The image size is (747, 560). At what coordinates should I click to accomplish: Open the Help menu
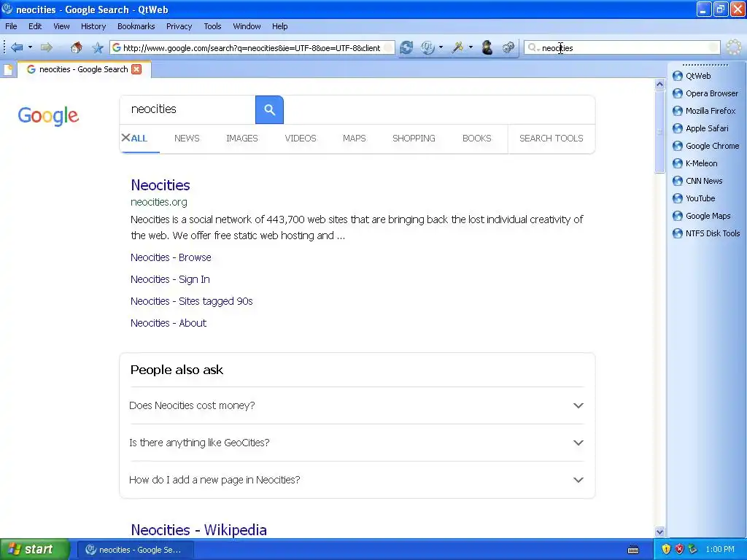[279, 26]
